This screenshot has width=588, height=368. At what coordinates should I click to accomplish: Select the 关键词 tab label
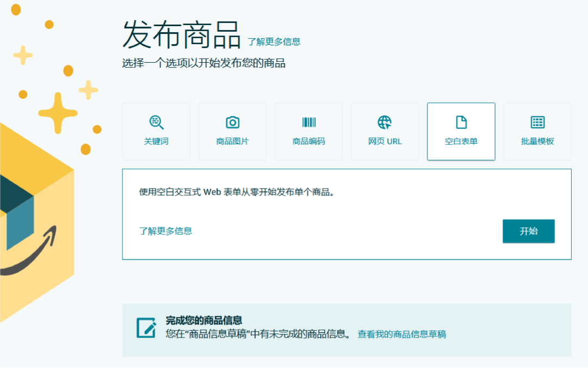pyautogui.click(x=156, y=141)
